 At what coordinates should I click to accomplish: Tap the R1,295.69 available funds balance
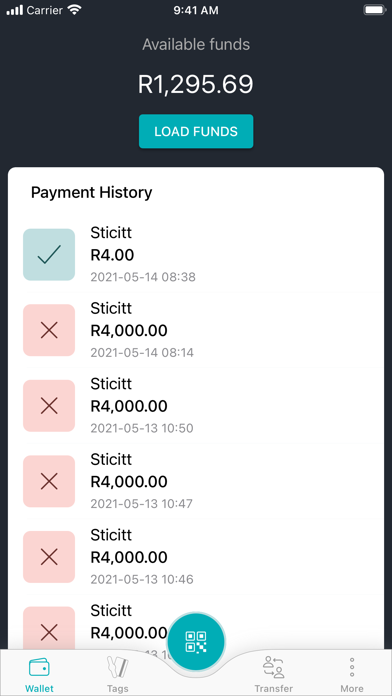(x=196, y=84)
